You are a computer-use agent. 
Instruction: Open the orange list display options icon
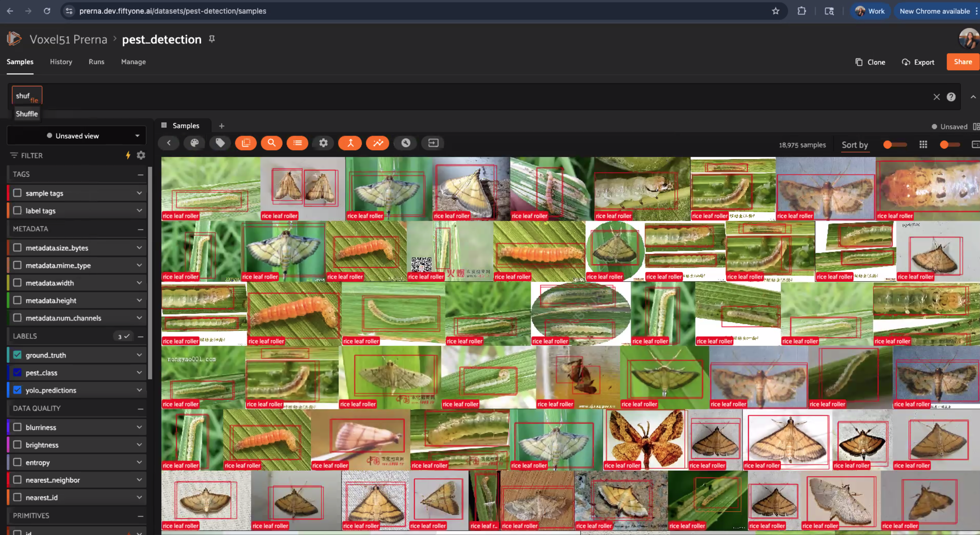click(297, 143)
